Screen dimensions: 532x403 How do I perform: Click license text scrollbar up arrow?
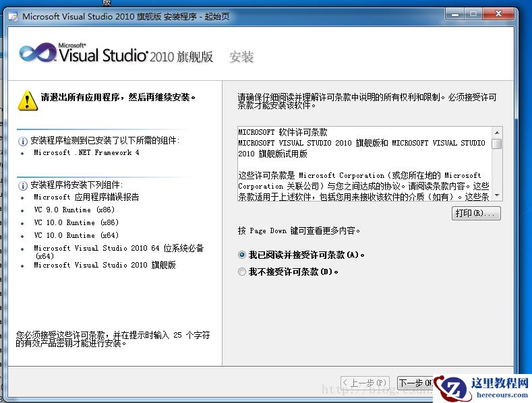coord(497,133)
